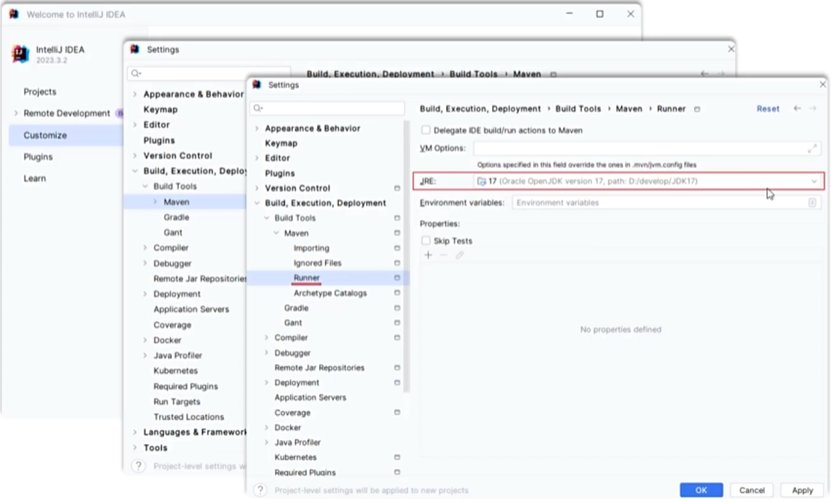Select Ignored Files under Maven

tap(317, 263)
